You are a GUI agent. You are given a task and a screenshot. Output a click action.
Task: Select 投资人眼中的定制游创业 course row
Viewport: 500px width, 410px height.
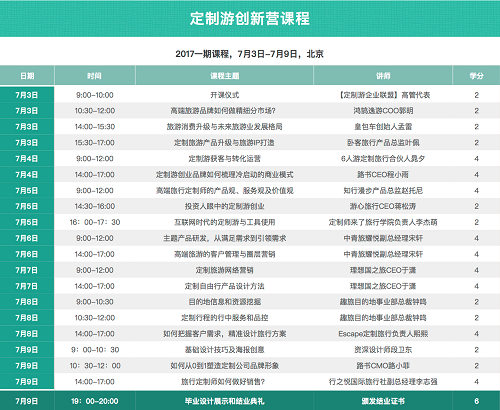pyautogui.click(x=250, y=206)
